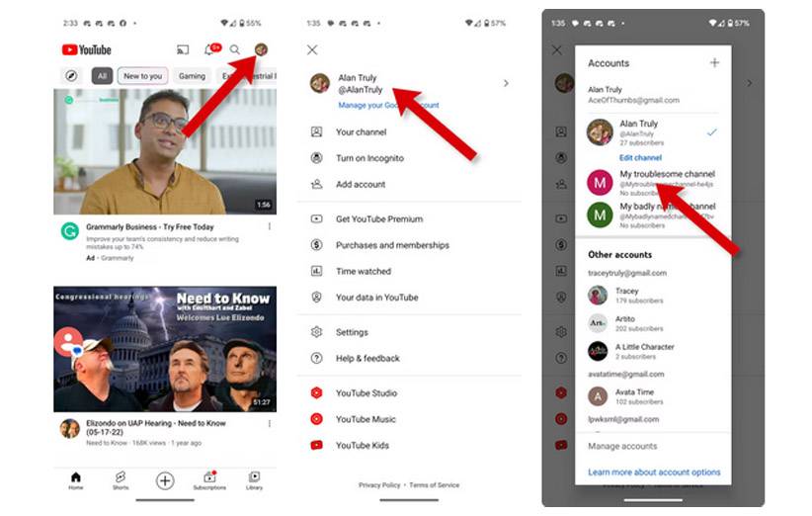
Task: Go to the Home tab
Action: [76, 480]
